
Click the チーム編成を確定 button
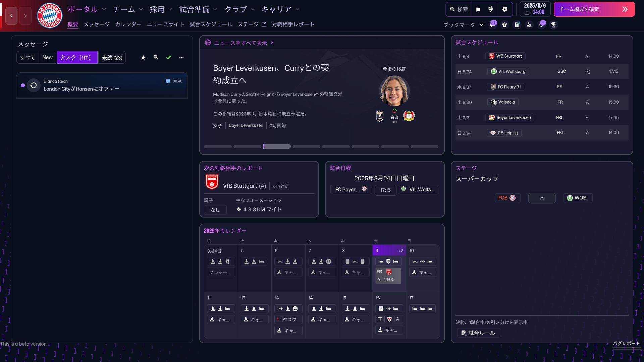594,9
